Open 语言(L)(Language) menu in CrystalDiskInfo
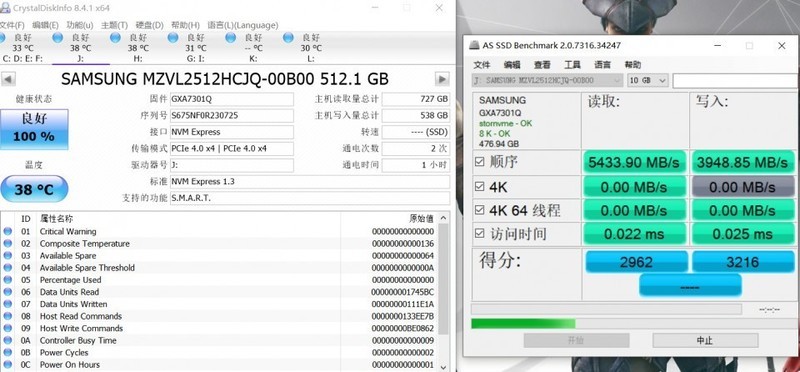Viewport: 800px width, 372px height. click(243, 25)
